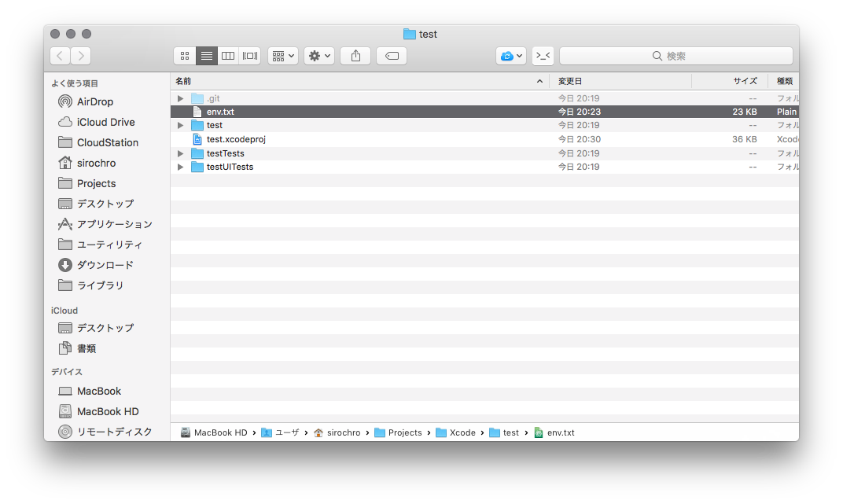Expand the .git folder disclosure triangle

pos(180,97)
